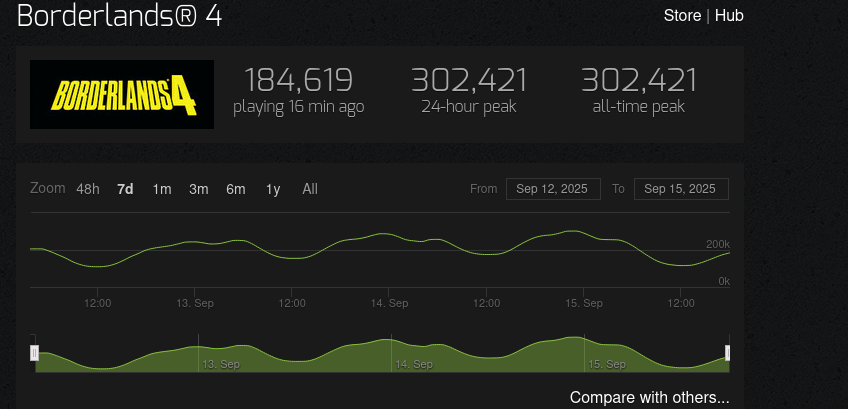Set zoom range to 48h
This screenshot has height=409, width=848.
(x=88, y=189)
